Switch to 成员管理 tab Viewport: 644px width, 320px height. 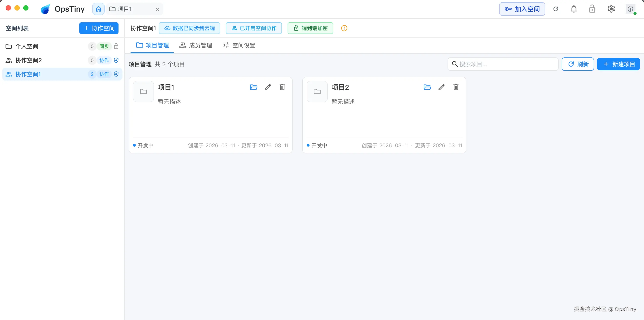click(196, 45)
